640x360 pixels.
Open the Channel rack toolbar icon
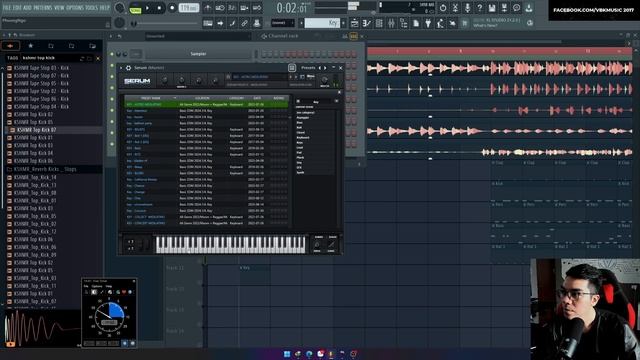(379, 23)
